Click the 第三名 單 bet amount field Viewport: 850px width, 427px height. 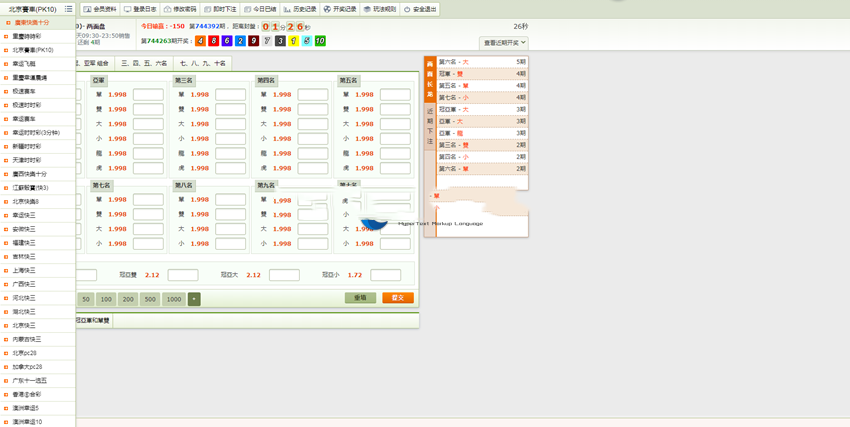pos(230,95)
